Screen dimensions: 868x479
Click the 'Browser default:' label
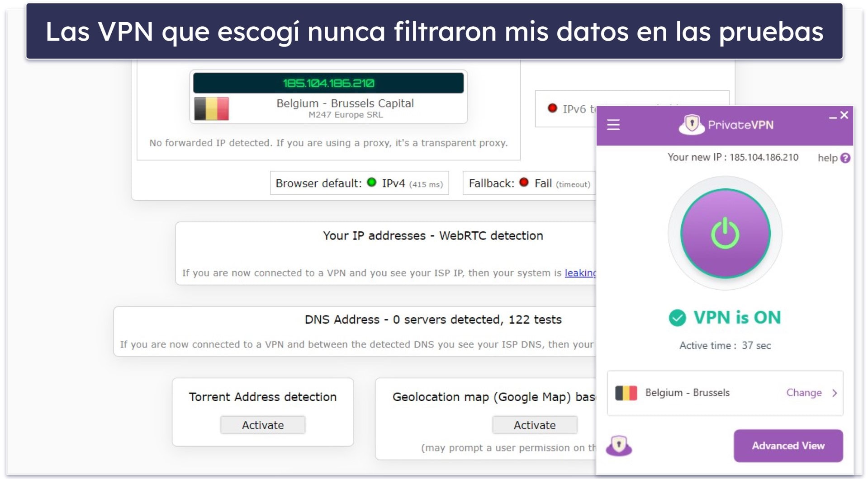318,183
